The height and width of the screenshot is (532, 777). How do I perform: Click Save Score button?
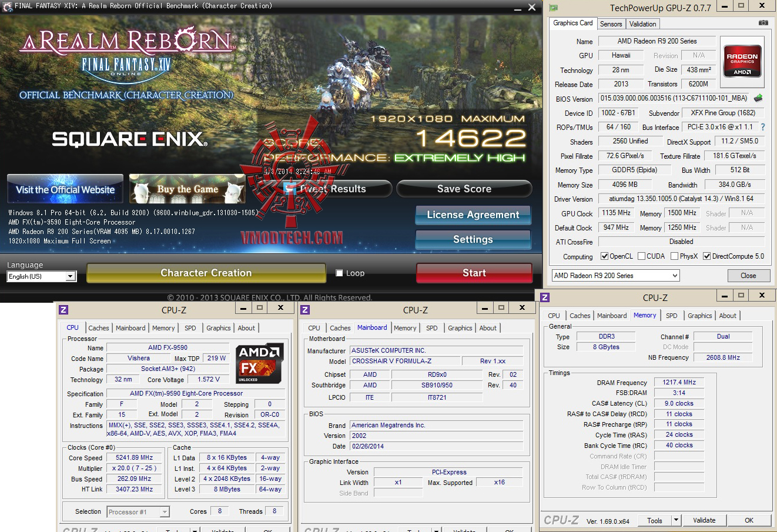click(x=464, y=189)
